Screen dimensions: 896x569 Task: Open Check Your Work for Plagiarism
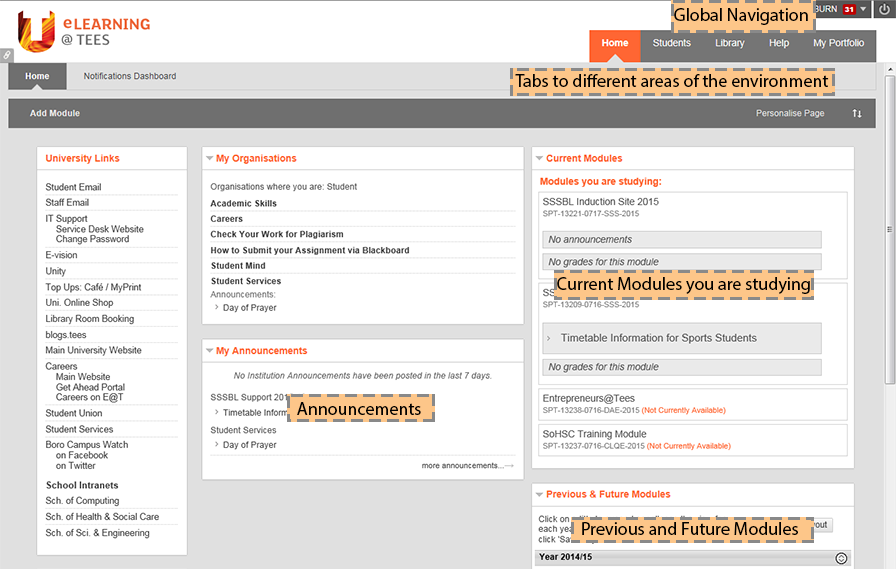tap(277, 234)
